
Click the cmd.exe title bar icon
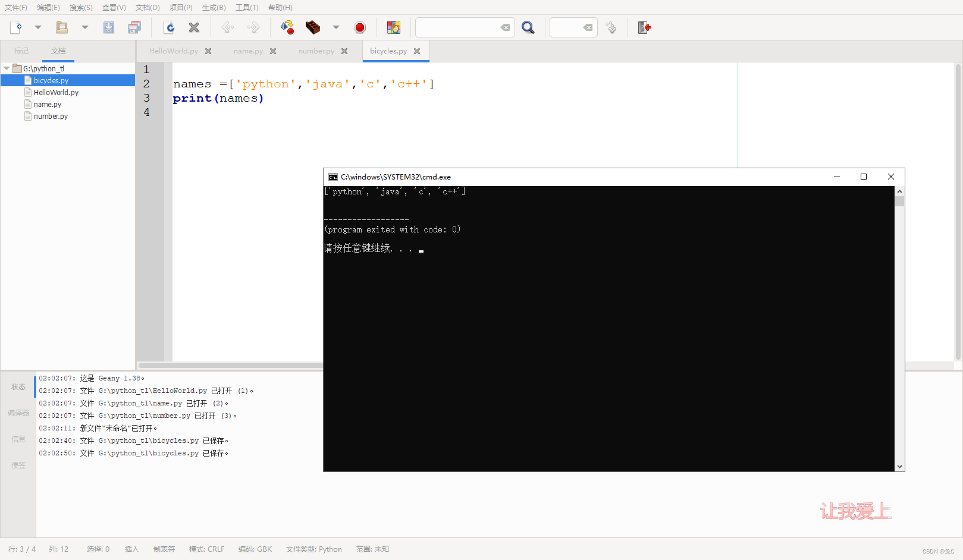[333, 177]
